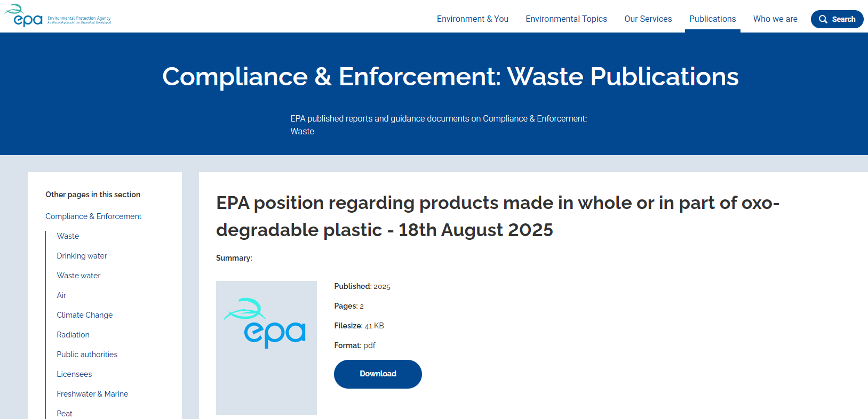868x419 pixels.
Task: Open the Environment & You menu
Action: [x=472, y=19]
